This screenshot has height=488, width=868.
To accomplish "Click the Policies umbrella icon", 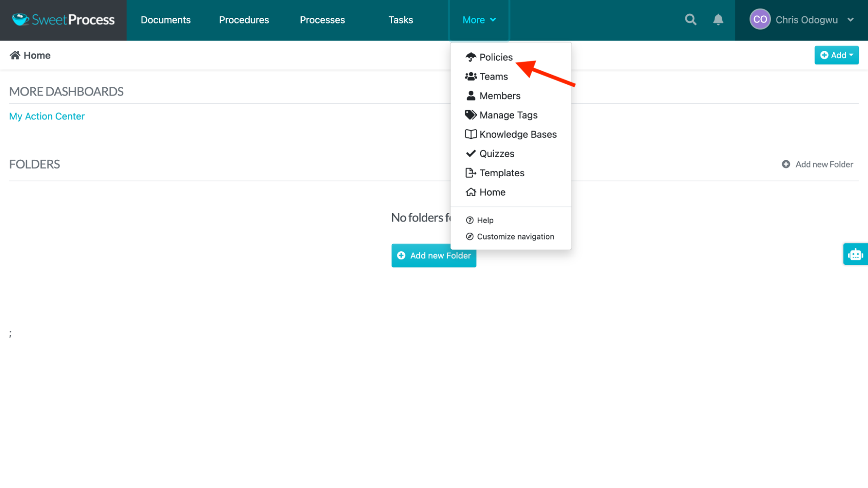I will [x=471, y=57].
